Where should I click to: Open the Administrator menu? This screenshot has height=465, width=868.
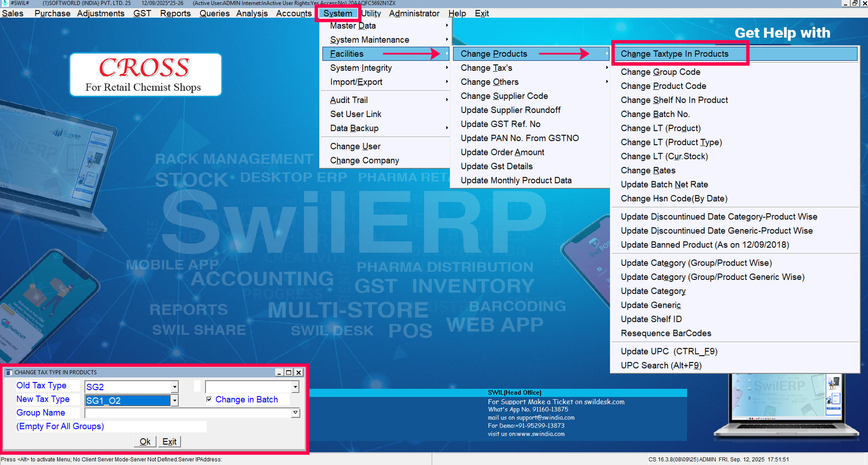click(x=414, y=13)
